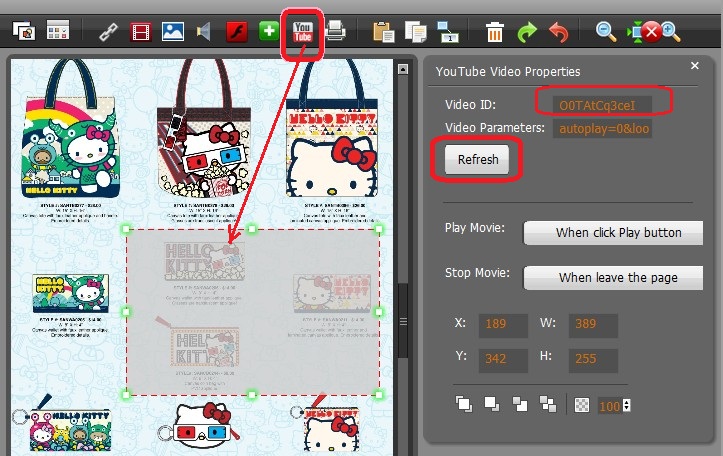Click the add sound speaker icon
Screen dimensions: 723x456
[x=204, y=32]
